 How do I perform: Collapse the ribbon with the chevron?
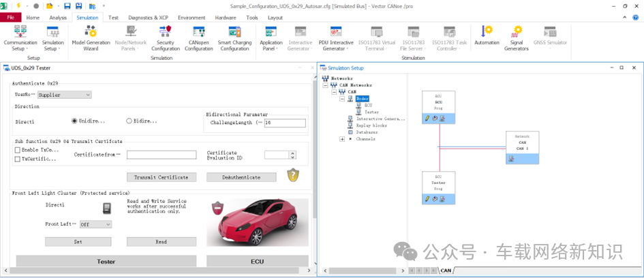coord(625,18)
